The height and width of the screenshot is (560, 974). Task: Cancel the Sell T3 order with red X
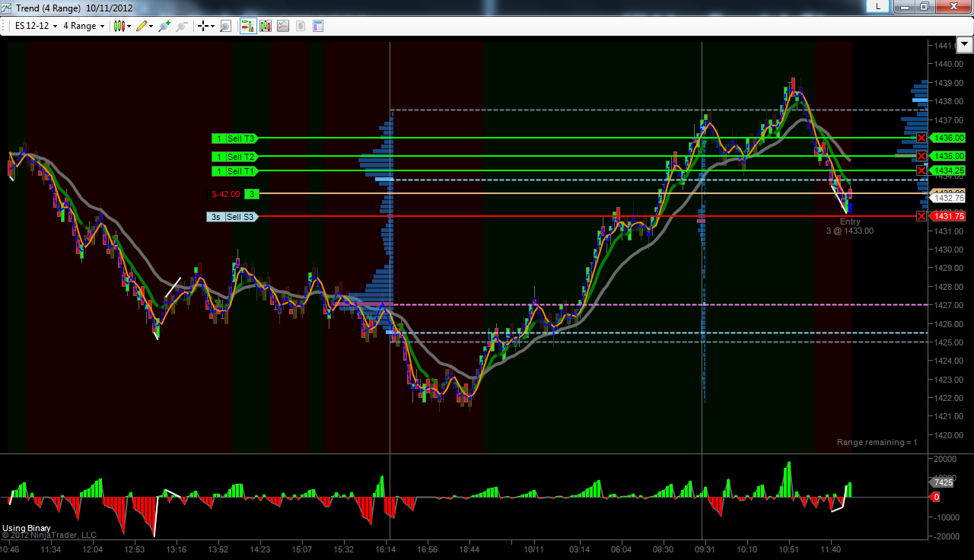pos(921,138)
